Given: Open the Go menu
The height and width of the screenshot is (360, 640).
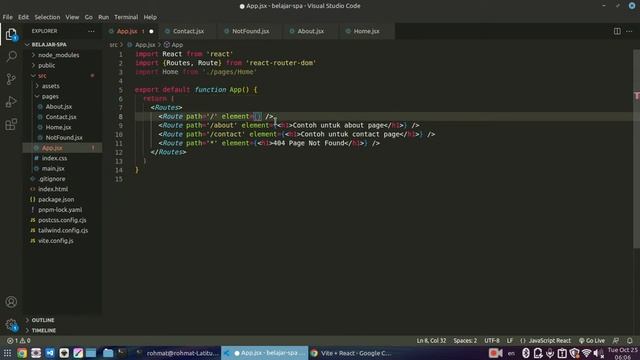Looking at the screenshot, I should (89, 17).
